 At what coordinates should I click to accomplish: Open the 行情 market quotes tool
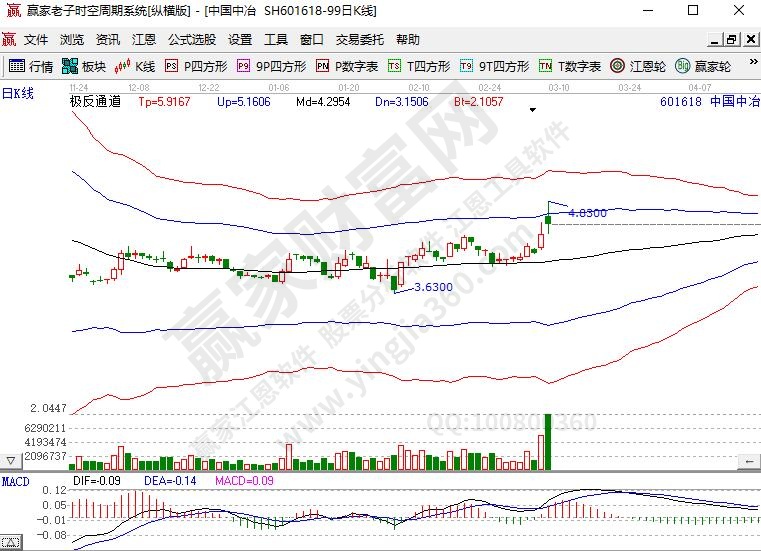tap(30, 67)
